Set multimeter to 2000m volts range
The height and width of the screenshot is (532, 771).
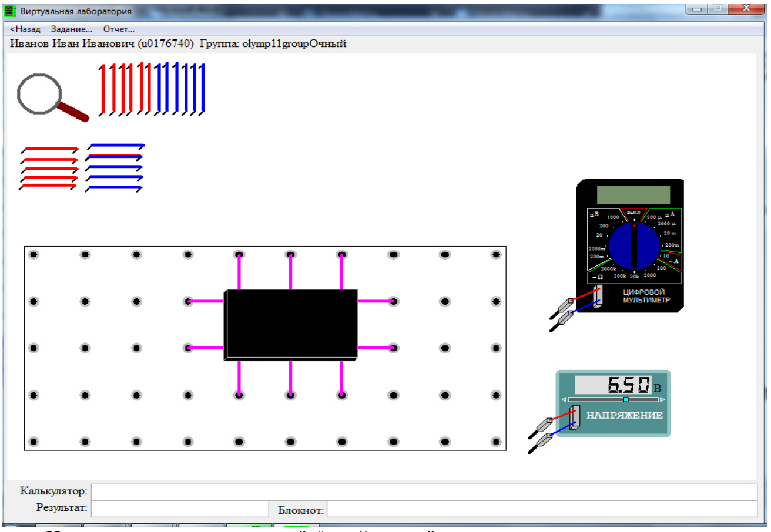tap(597, 248)
